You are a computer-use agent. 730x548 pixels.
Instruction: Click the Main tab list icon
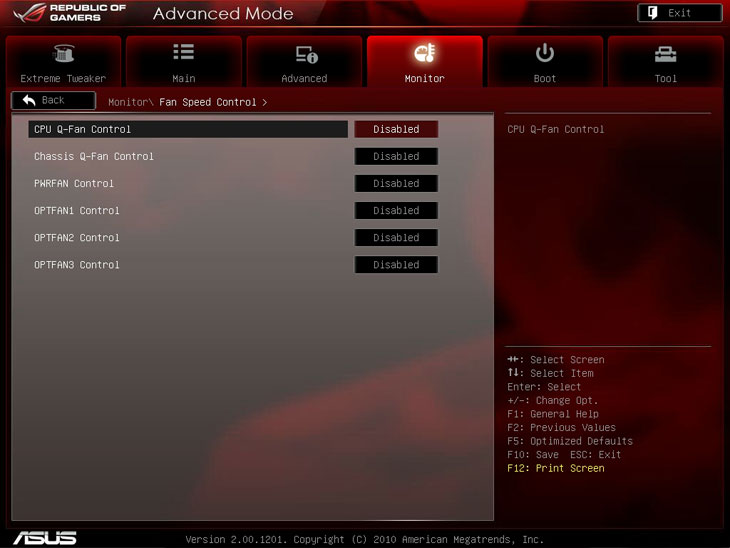pyautogui.click(x=183, y=53)
